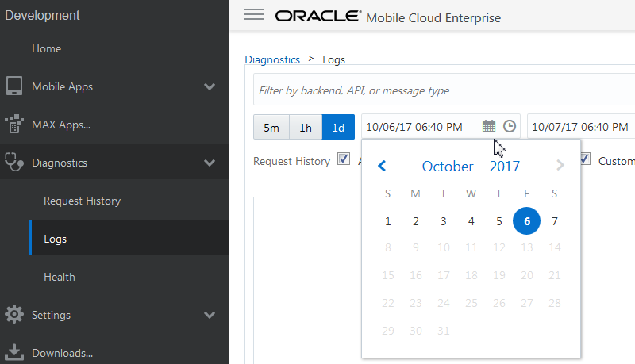Click the Diagnostics stethoscope icon
635x364 pixels.
[13, 163]
